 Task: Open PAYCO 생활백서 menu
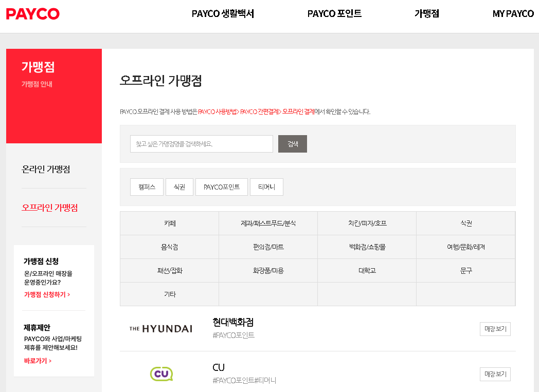tap(223, 14)
